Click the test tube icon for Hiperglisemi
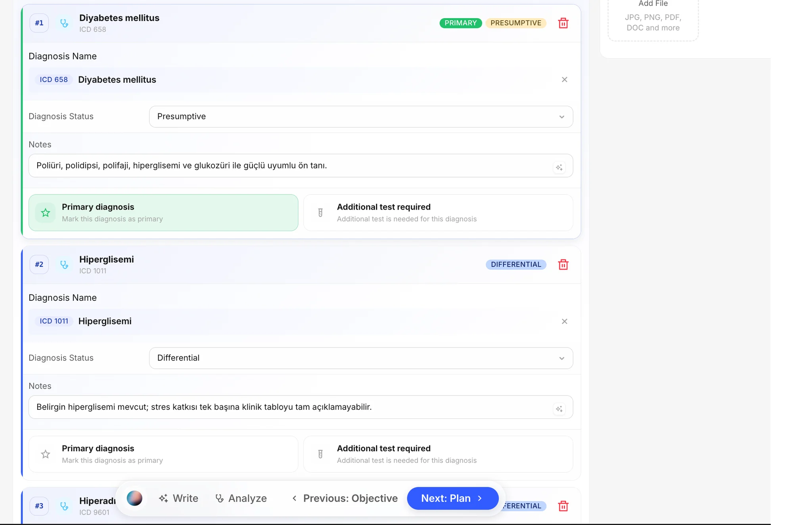Image resolution: width=812 pixels, height=525 pixels. tap(320, 454)
